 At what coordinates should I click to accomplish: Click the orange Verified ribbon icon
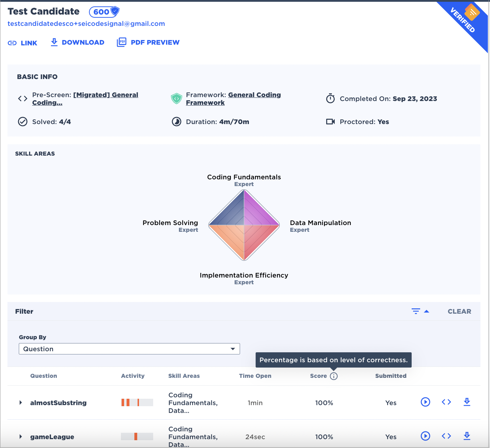pos(472,13)
